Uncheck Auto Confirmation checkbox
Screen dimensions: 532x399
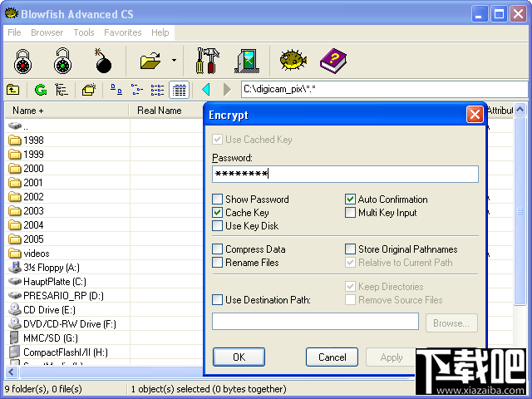click(x=350, y=199)
